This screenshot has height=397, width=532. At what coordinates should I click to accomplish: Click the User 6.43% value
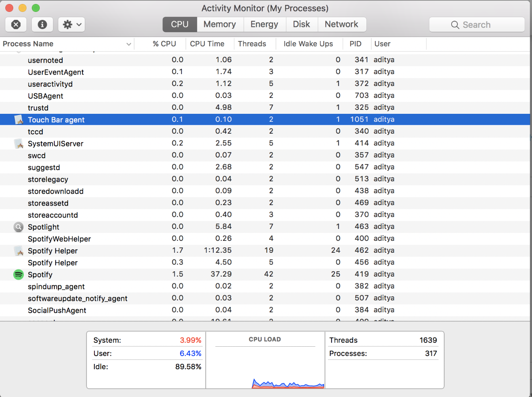190,353
